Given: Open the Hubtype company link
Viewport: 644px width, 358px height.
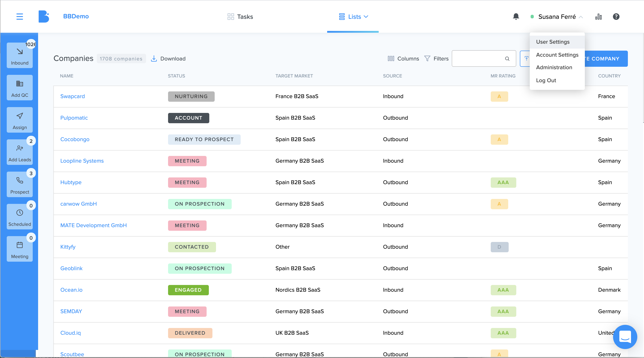Looking at the screenshot, I should 71,182.
